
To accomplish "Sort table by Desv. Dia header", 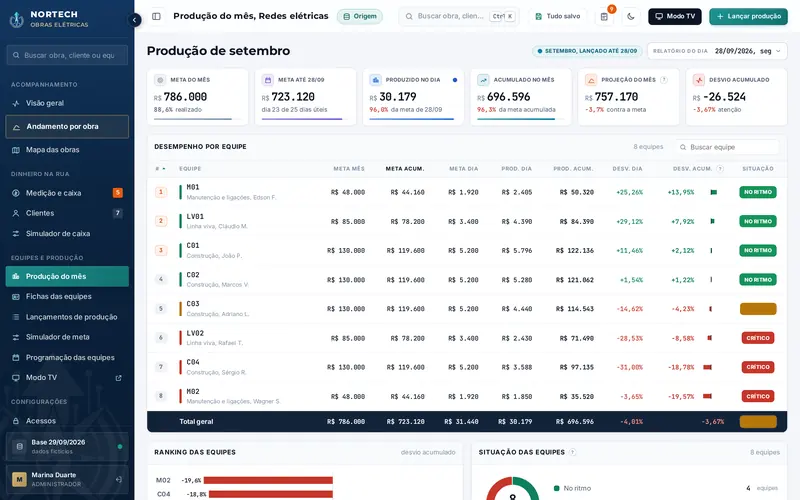I will pos(627,169).
